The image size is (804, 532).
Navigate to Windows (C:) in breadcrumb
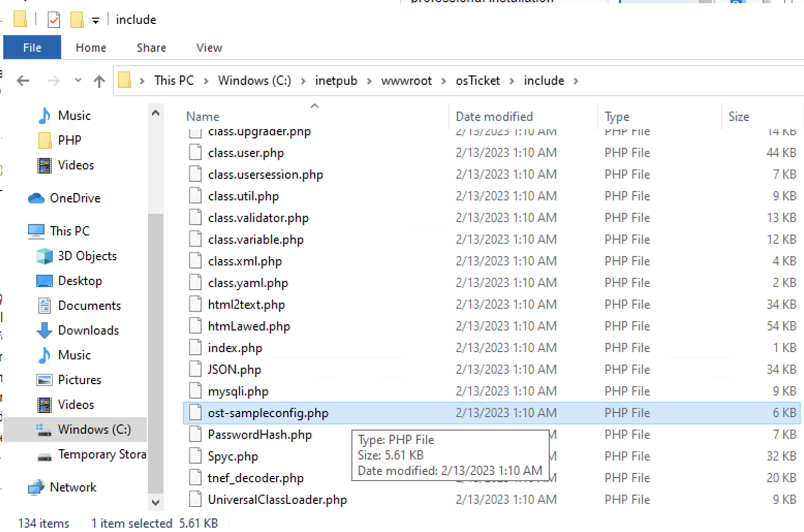tap(254, 81)
